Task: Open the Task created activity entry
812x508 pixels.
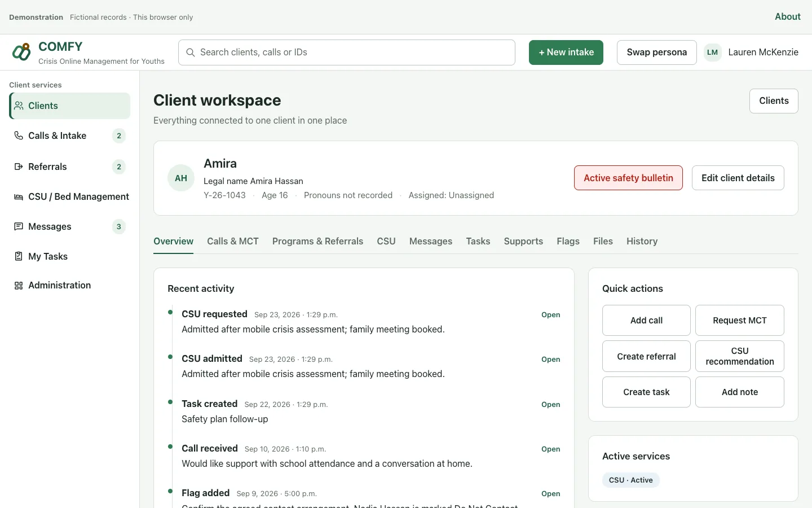Action: click(x=551, y=405)
